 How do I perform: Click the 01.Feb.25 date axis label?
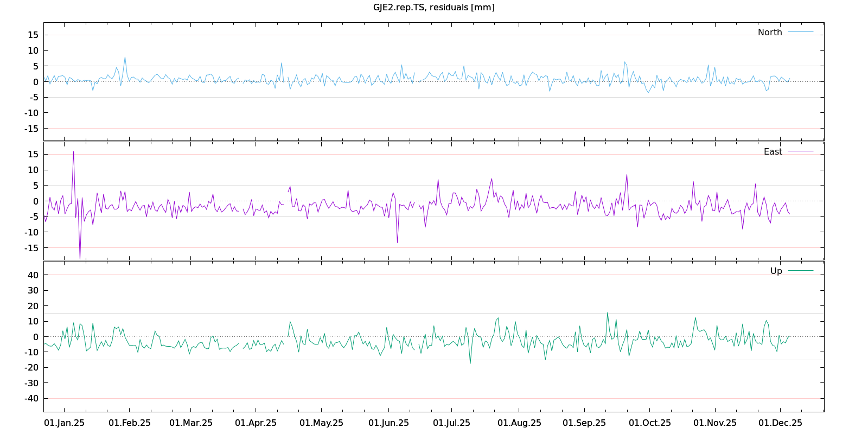130,423
